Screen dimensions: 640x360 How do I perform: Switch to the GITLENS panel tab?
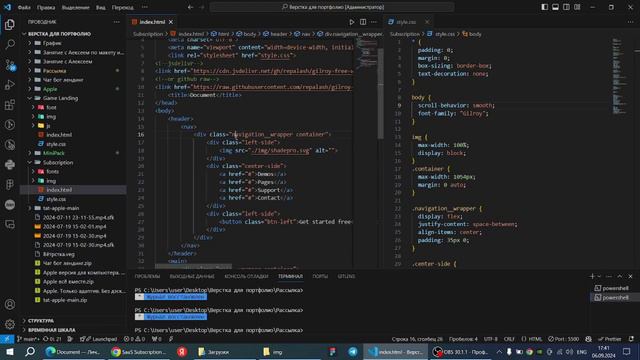click(346, 276)
